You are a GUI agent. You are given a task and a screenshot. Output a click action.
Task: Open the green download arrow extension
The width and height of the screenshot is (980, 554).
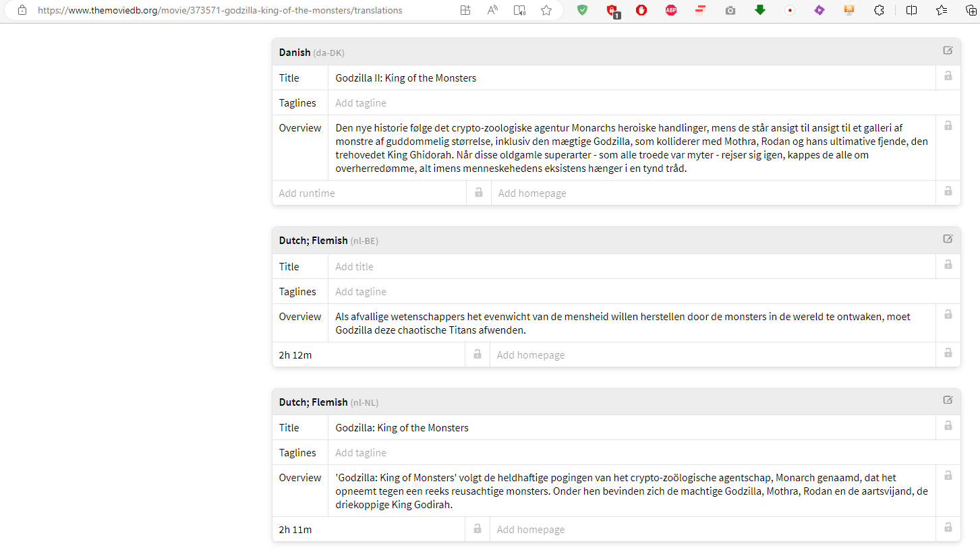(760, 10)
